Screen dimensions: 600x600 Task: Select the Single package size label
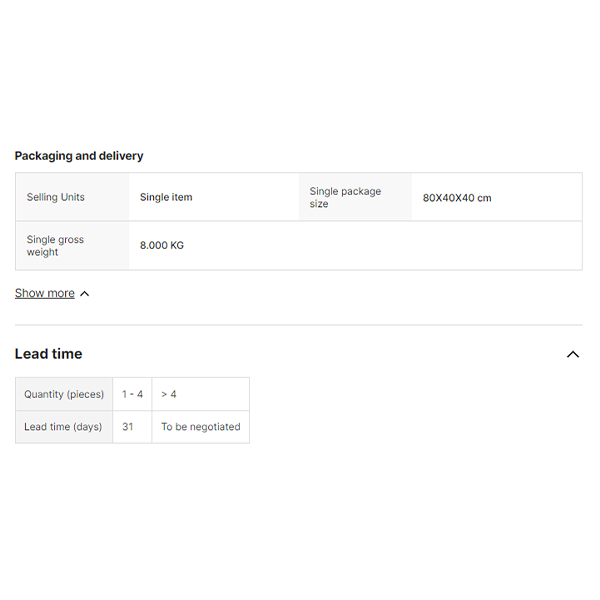pos(345,197)
